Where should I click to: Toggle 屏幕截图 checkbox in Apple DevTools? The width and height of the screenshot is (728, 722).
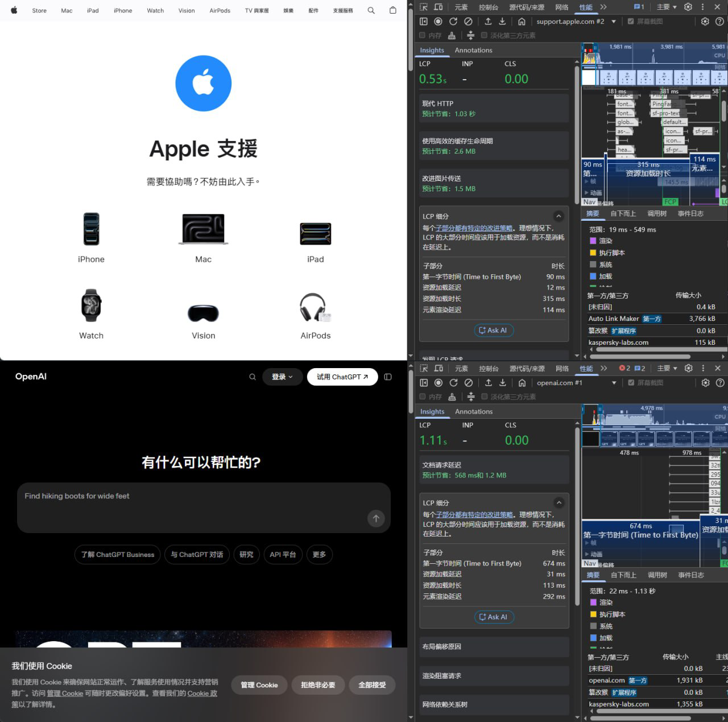click(631, 21)
